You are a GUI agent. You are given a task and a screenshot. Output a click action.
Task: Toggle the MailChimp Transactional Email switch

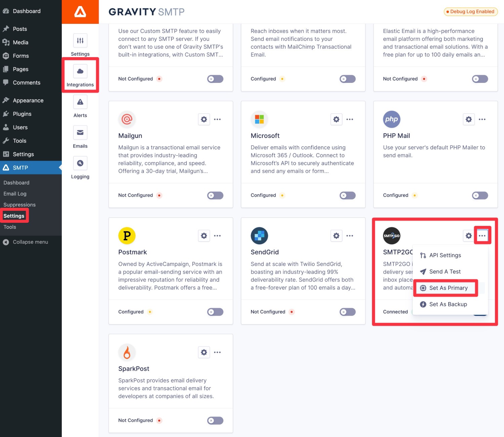348,79
